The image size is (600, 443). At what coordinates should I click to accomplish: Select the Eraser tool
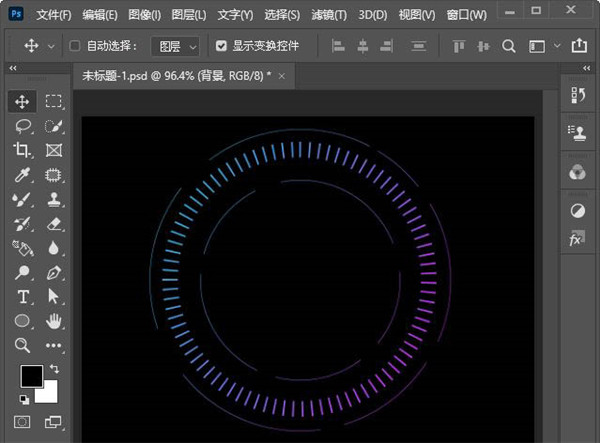(54, 224)
